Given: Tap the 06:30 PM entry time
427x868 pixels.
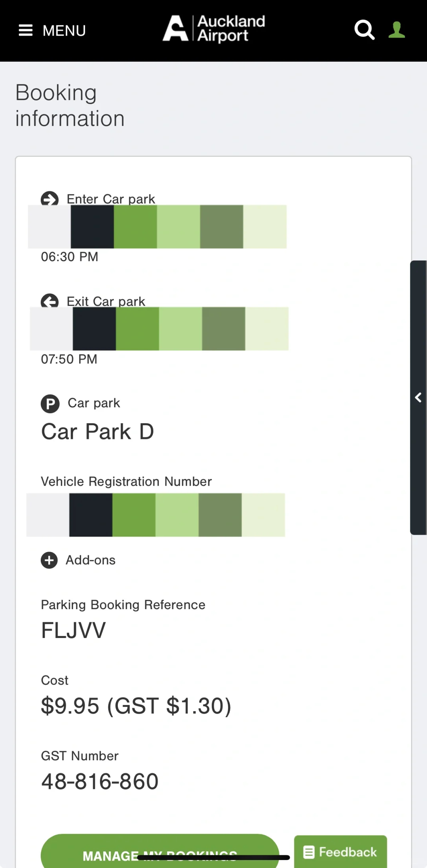Looking at the screenshot, I should pos(70,257).
